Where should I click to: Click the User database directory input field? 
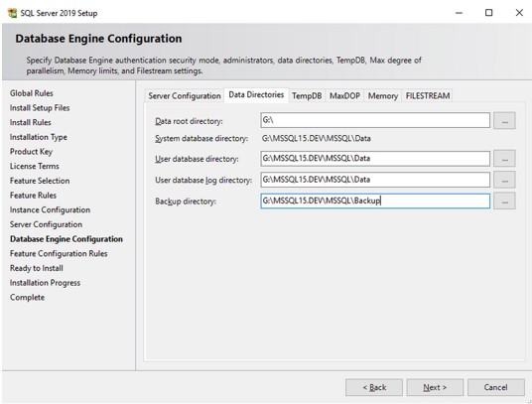[375, 159]
